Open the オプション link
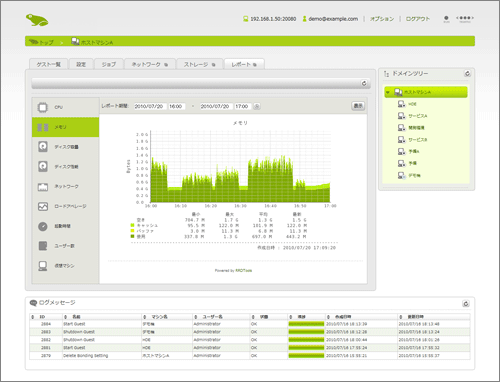Image resolution: width=500 pixels, height=382 pixels. tap(382, 19)
